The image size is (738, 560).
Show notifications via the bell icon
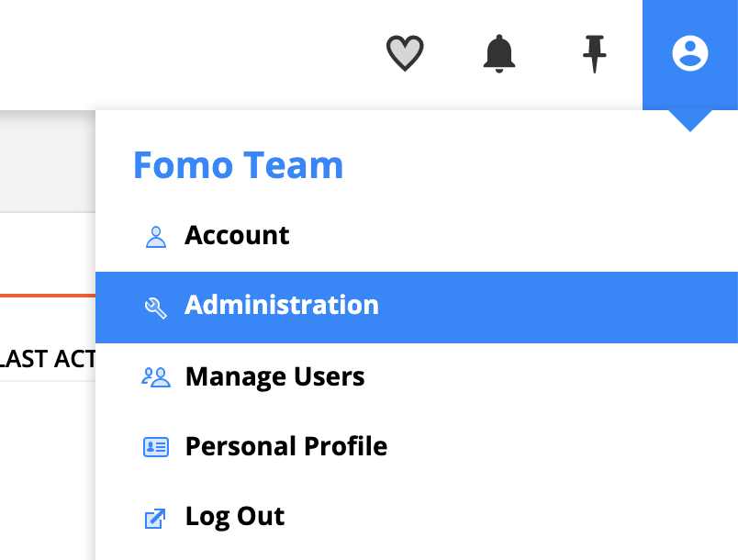pos(499,53)
